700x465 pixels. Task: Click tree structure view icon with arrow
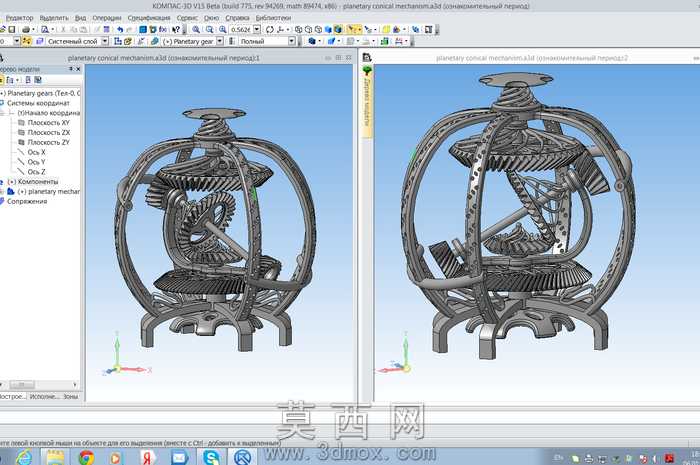[11, 80]
